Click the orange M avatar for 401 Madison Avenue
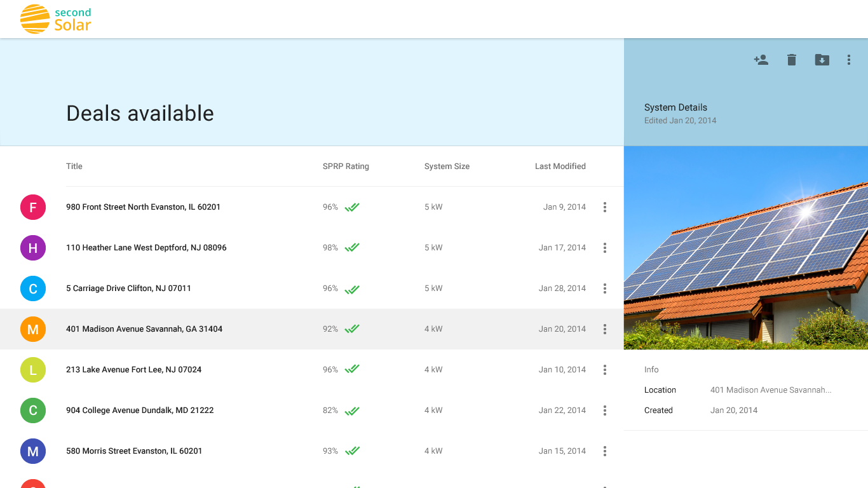Viewport: 868px width, 488px height. point(33,329)
